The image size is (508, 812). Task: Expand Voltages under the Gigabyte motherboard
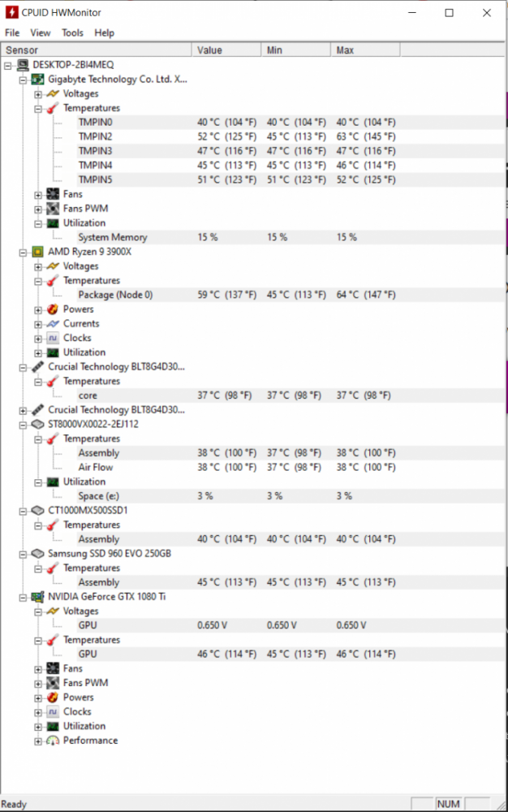pos(37,93)
